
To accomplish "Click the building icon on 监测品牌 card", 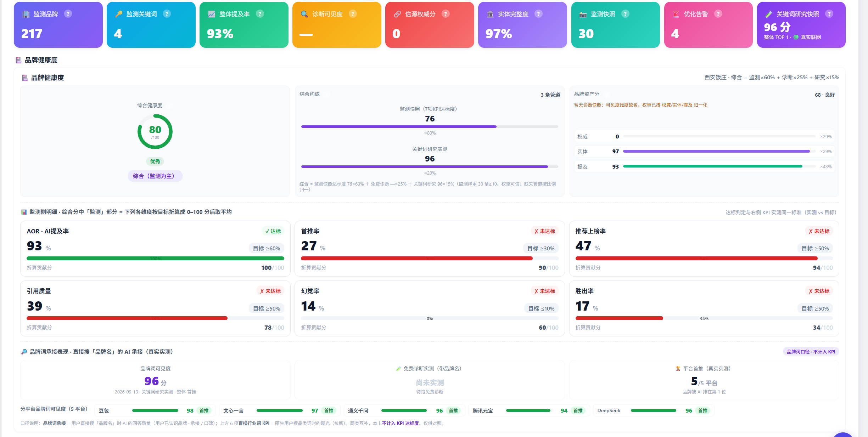I will click(26, 14).
